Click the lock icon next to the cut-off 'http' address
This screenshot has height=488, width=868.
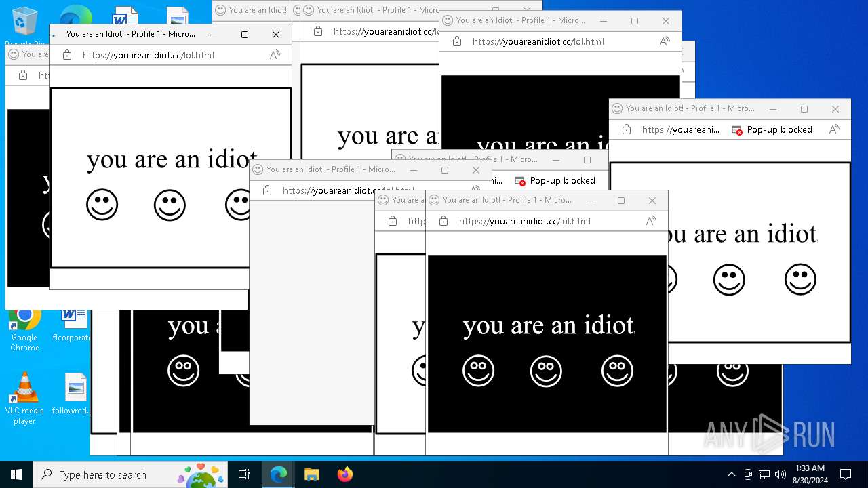pos(393,221)
